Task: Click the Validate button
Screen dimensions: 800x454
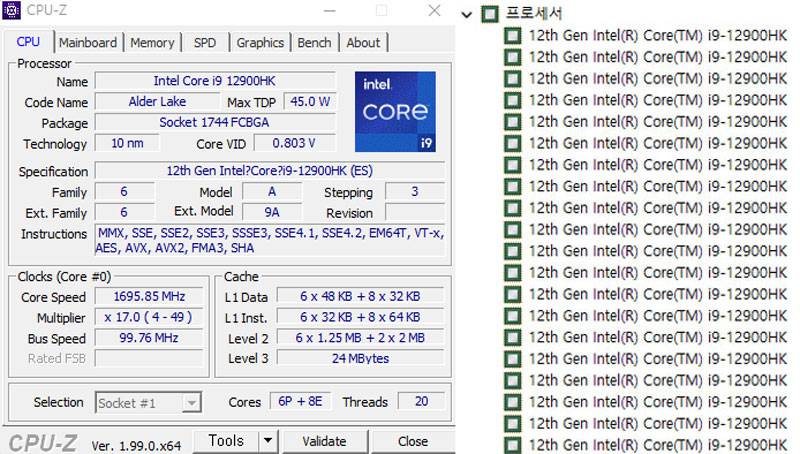Action: [324, 441]
